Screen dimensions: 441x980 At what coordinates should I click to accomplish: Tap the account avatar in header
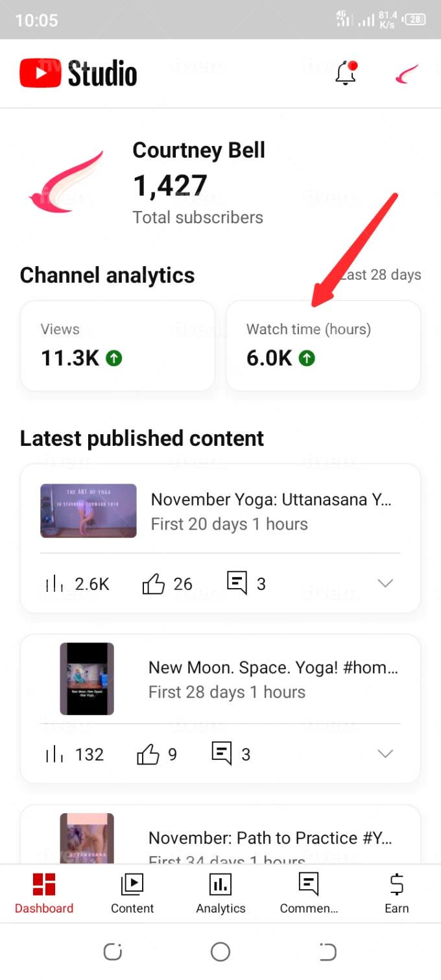pyautogui.click(x=407, y=74)
